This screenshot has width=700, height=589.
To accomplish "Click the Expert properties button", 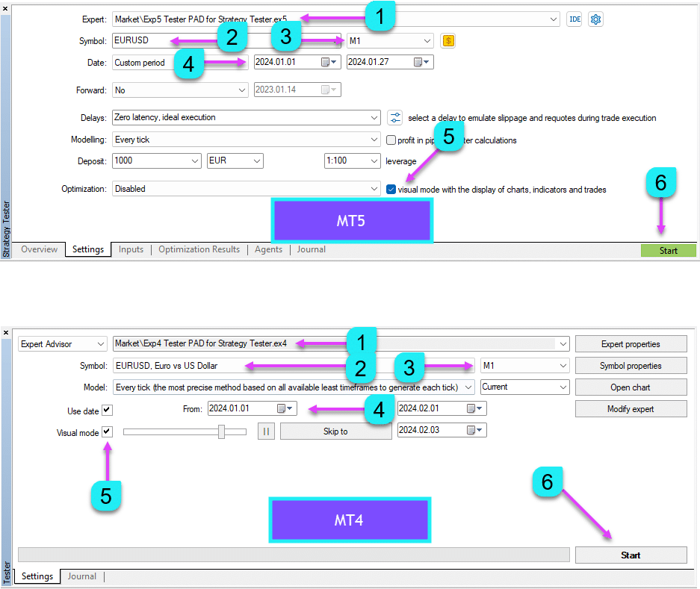I will [631, 344].
